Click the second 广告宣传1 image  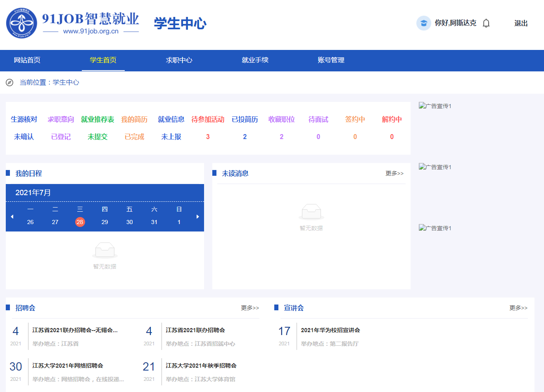coord(435,167)
